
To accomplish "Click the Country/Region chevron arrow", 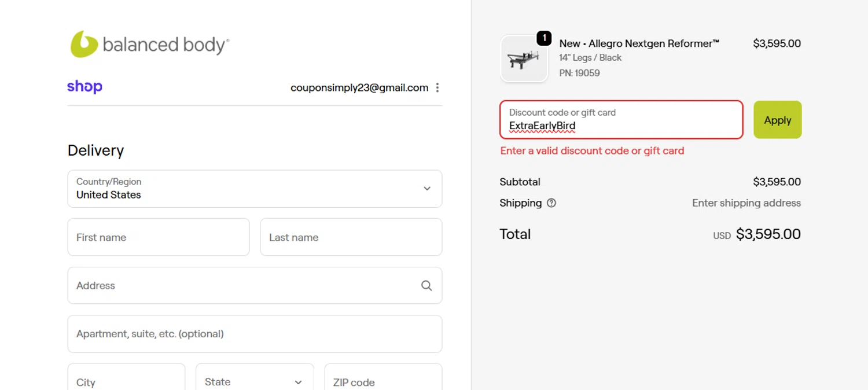I will [427, 189].
